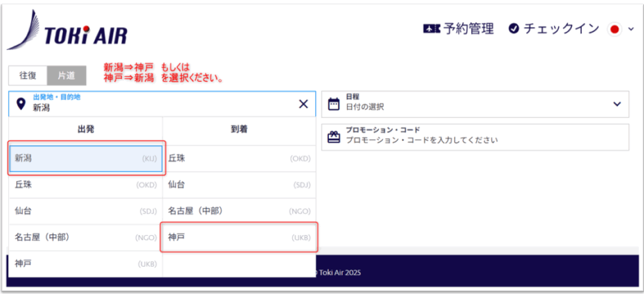
Task: Select 丘珠 (OKD) in the departure list
Action: point(86,185)
